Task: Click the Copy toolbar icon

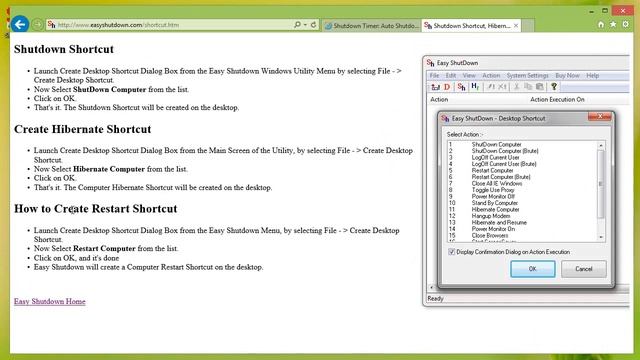Action: click(x=528, y=87)
